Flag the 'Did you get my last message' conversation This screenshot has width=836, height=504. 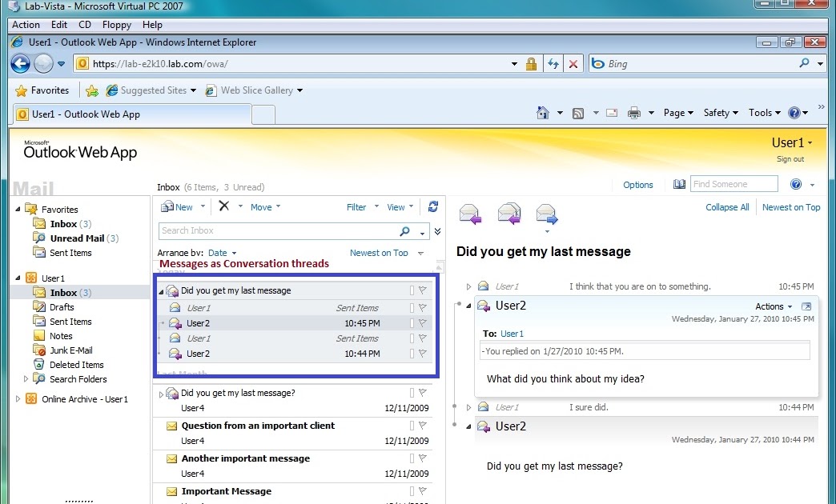[422, 290]
